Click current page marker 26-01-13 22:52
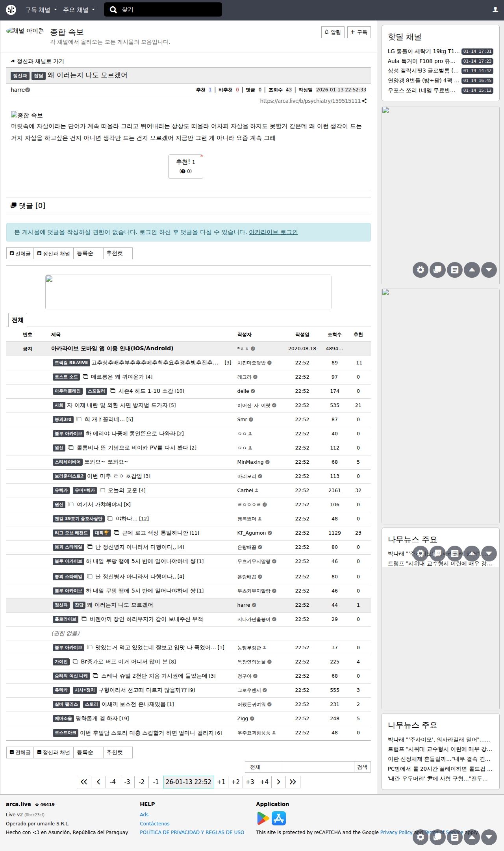The height and width of the screenshot is (851, 504). point(189,782)
